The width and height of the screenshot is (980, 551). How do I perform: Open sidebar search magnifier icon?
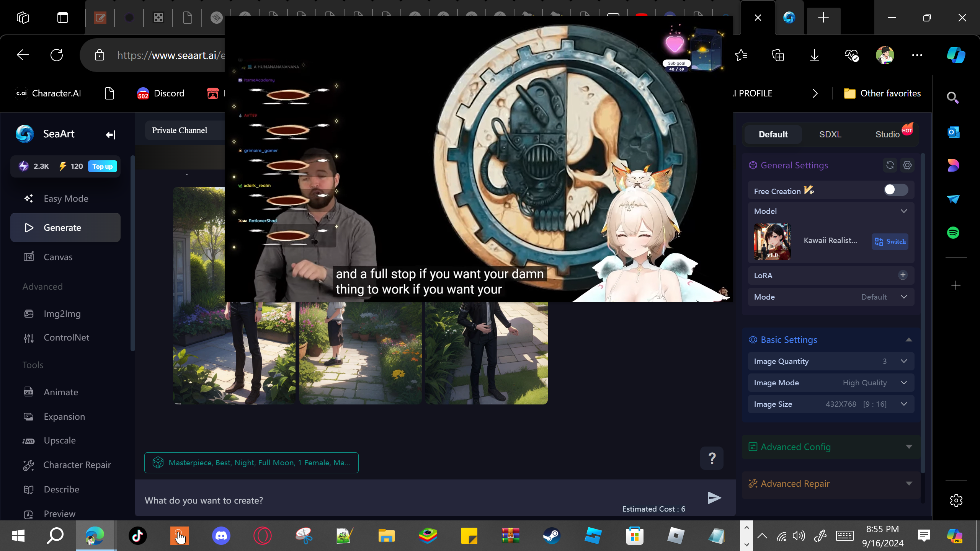pos(953,98)
